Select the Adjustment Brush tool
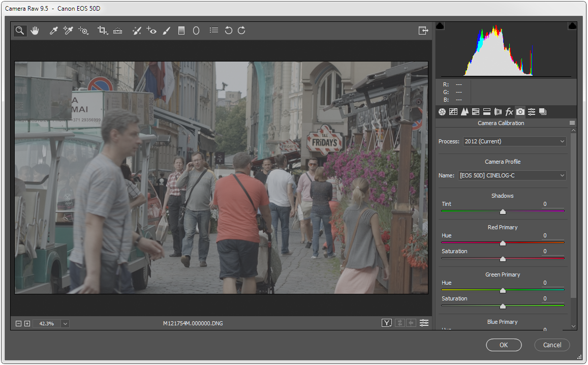This screenshot has height=365, width=588. pyautogui.click(x=167, y=31)
